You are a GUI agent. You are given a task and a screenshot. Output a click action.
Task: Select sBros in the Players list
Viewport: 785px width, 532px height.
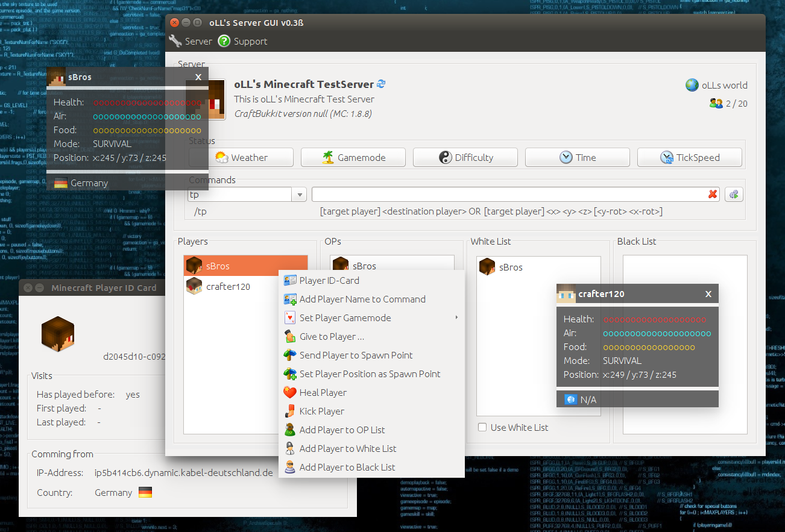245,266
